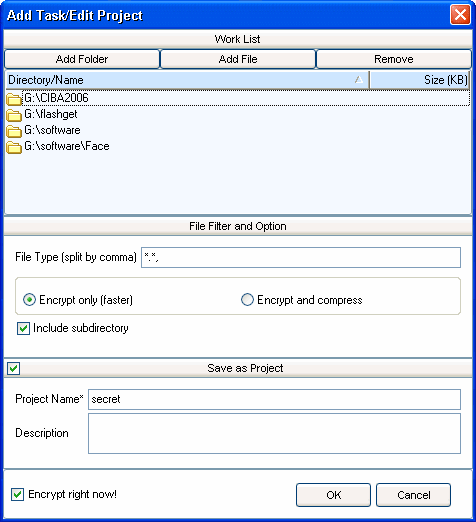Click the folder icon for G:\software\Face
Screen dimensions: 476x522
[x=14, y=147]
